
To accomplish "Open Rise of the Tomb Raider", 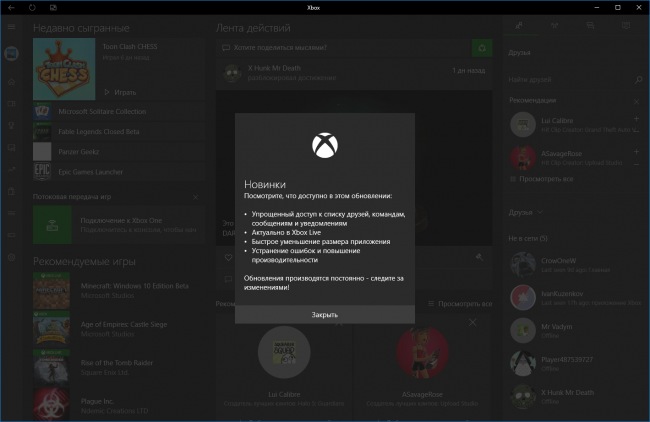I will (118, 367).
